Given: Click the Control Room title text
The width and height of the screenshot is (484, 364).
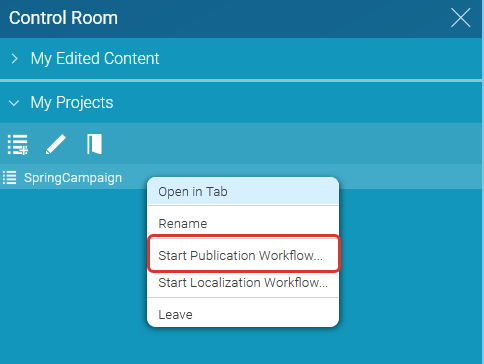Looking at the screenshot, I should point(63,18).
